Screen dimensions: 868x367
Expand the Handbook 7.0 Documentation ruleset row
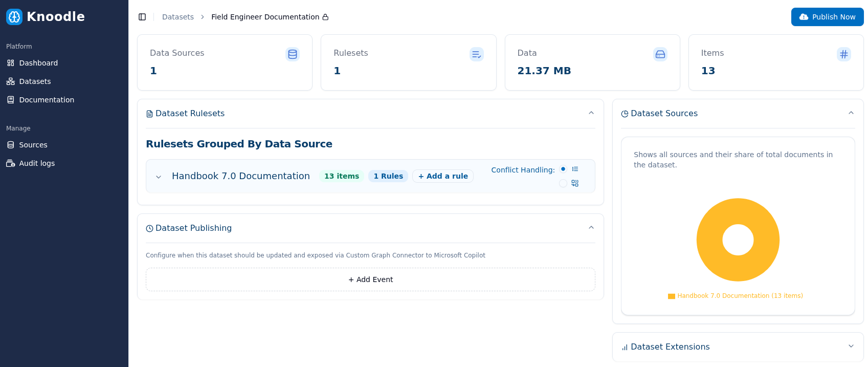point(159,177)
